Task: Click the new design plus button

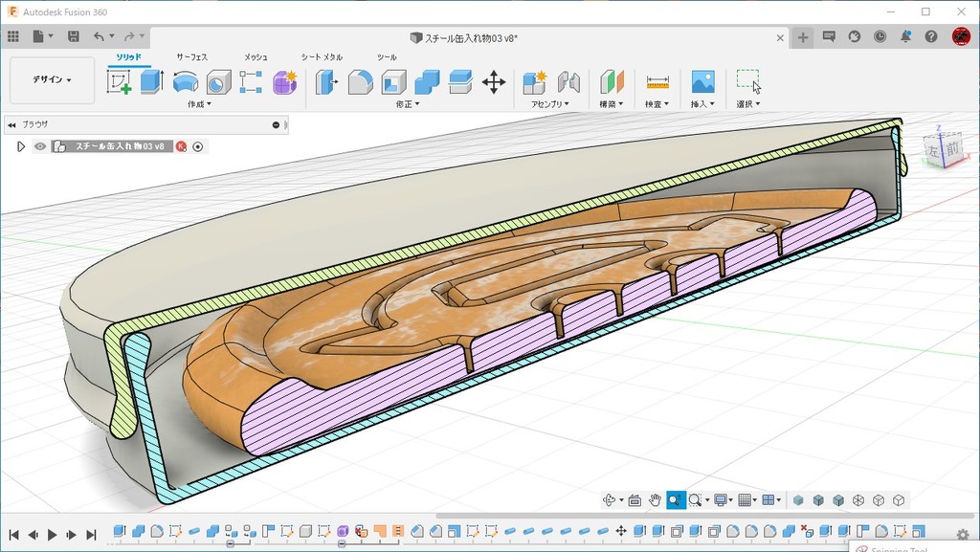Action: (x=803, y=37)
